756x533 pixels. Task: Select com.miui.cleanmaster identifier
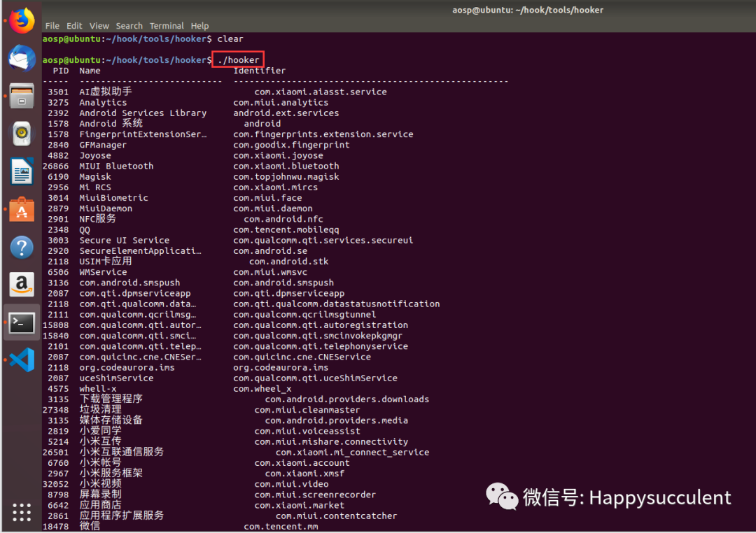click(x=307, y=410)
